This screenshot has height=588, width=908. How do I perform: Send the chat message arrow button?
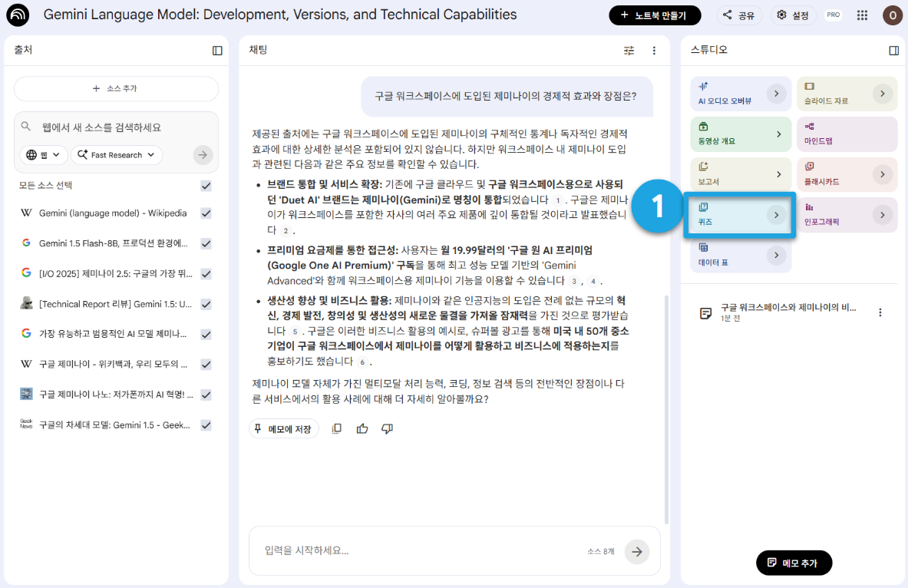[637, 551]
